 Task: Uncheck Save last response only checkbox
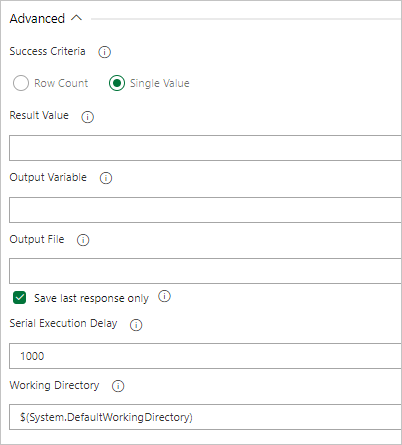coord(20,298)
